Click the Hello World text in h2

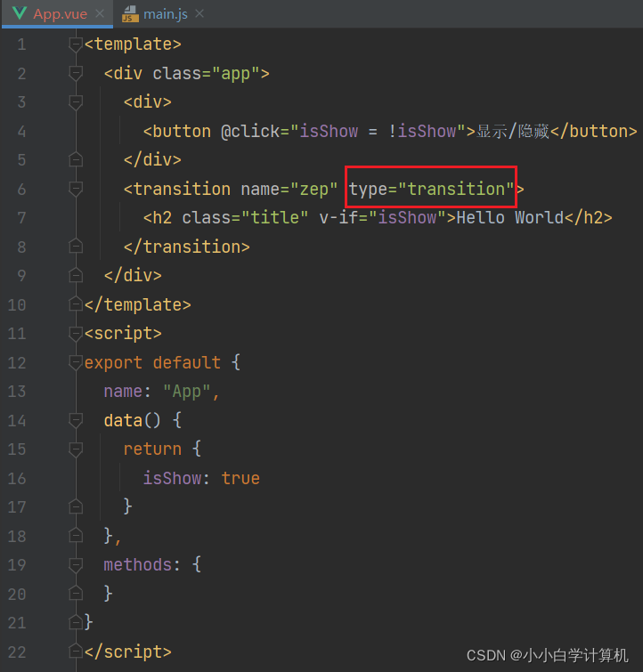pyautogui.click(x=510, y=218)
